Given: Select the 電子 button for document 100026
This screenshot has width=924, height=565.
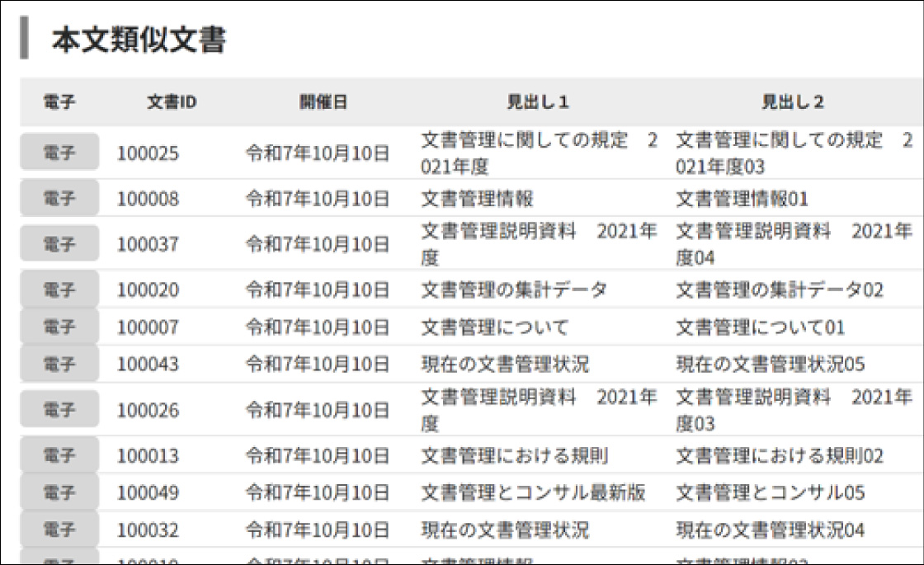Looking at the screenshot, I should click(59, 409).
